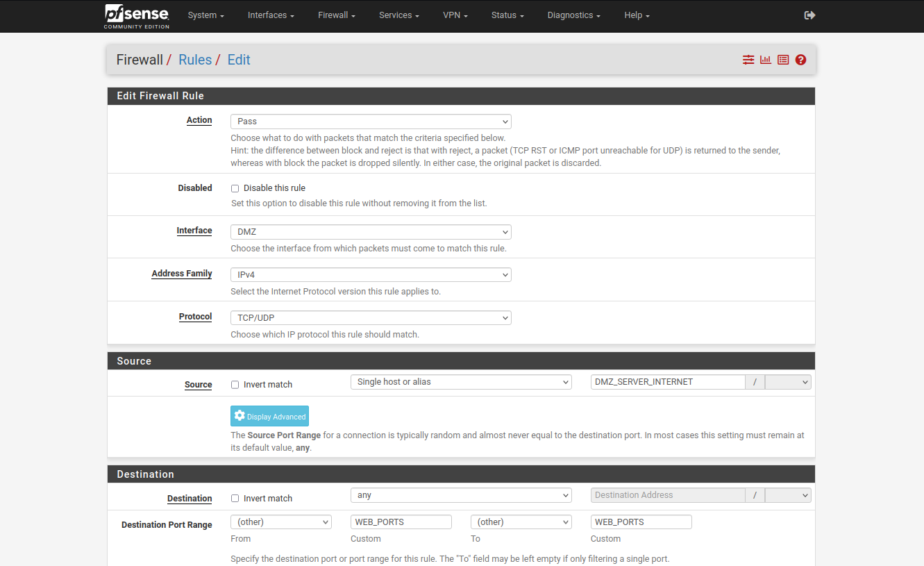
Task: Open the status bar-chart icon
Action: [766, 60]
